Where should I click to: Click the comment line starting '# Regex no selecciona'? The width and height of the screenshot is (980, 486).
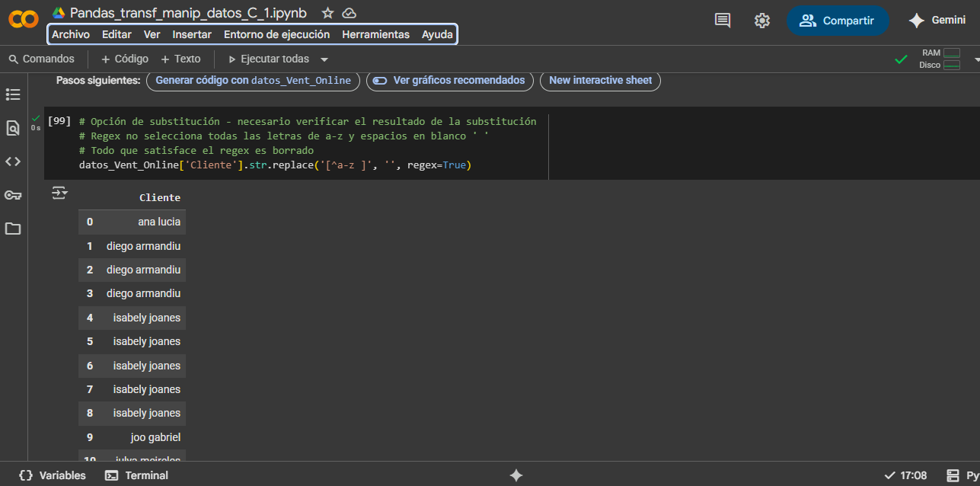[284, 136]
